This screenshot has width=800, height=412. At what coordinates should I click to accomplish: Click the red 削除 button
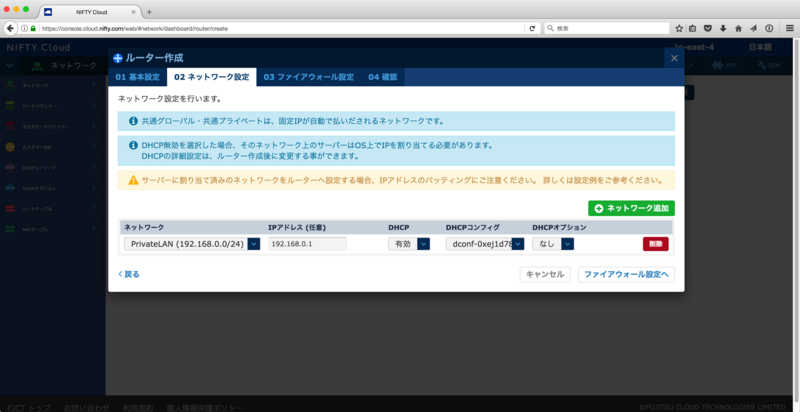tap(655, 244)
